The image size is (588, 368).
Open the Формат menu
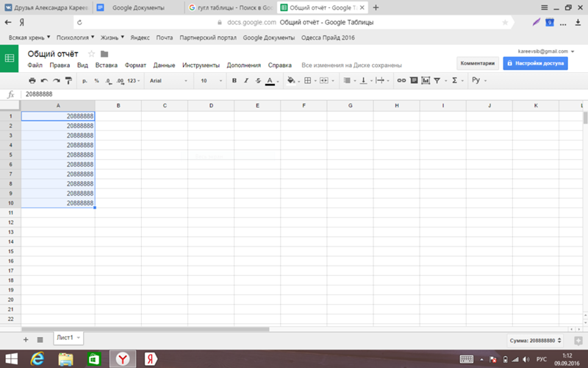tap(135, 65)
